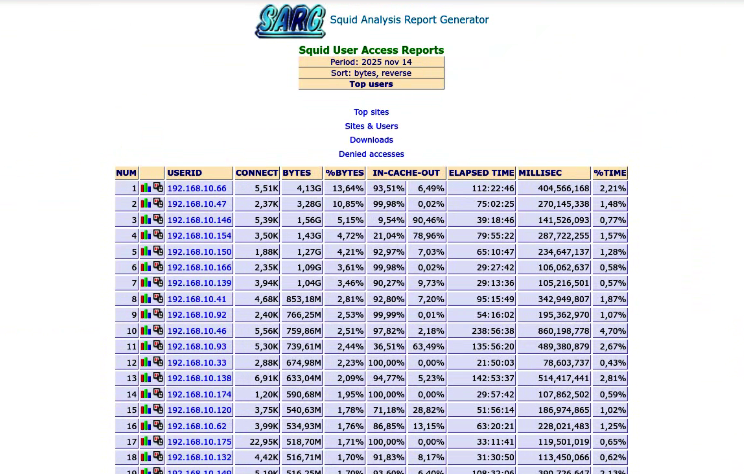Open the graph icon for 192.168.10.139
744x474 pixels.
(x=146, y=283)
